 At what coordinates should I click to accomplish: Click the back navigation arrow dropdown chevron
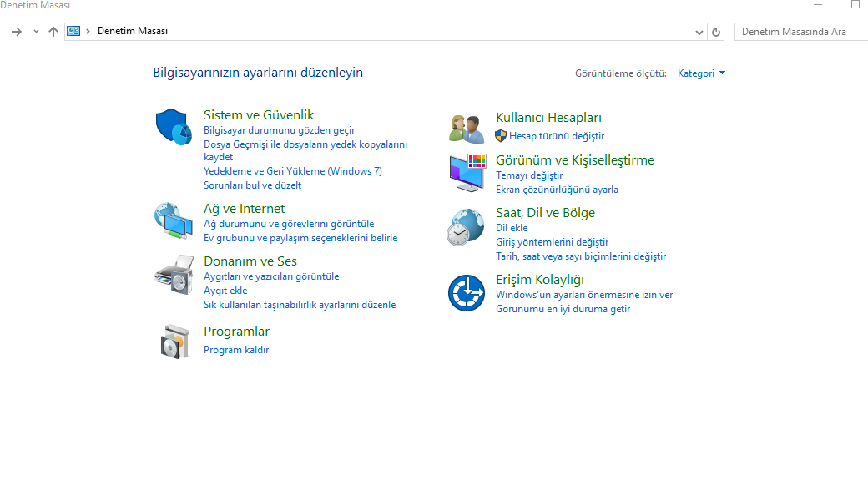tap(34, 31)
